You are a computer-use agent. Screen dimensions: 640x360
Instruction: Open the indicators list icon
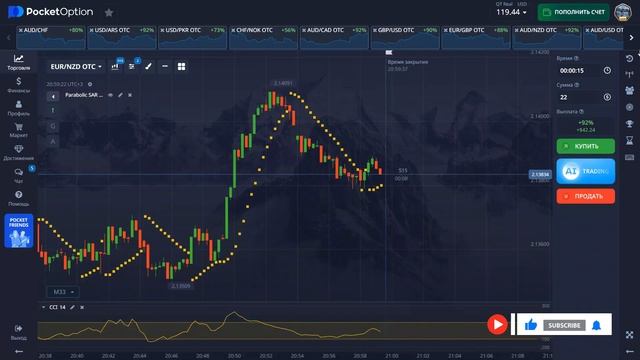pos(132,67)
